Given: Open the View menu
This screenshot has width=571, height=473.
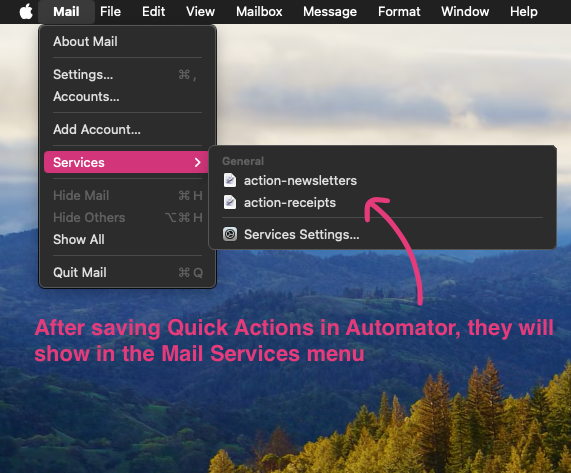Looking at the screenshot, I should (200, 12).
